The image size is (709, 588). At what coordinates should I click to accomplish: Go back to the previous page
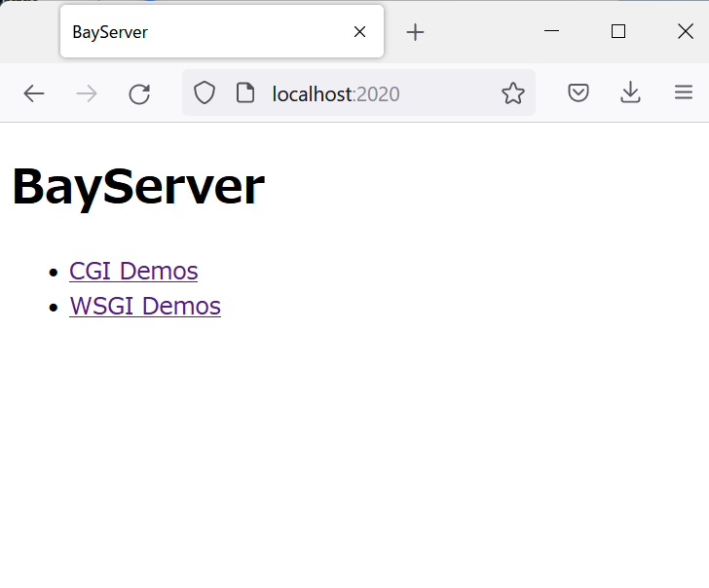[x=34, y=94]
